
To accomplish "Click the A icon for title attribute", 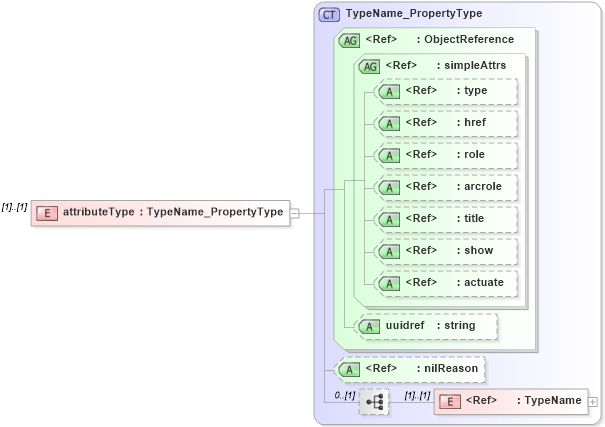I will point(389,220).
